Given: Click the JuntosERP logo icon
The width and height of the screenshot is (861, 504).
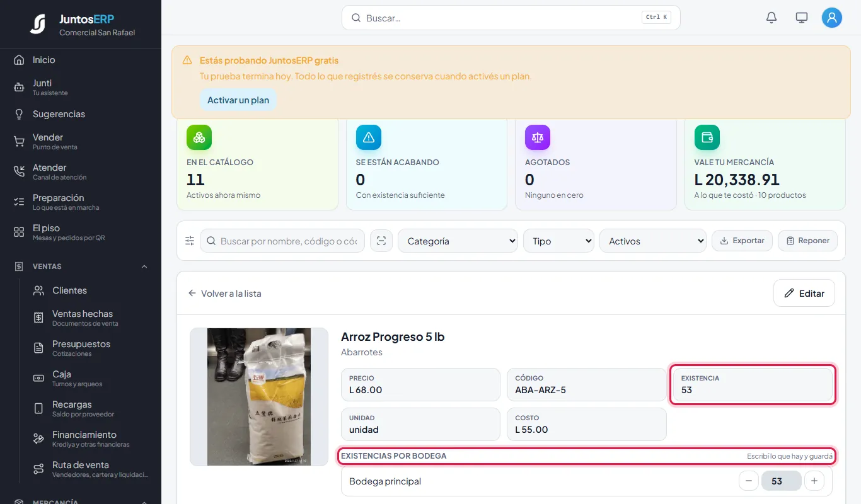Looking at the screenshot, I should (38, 24).
